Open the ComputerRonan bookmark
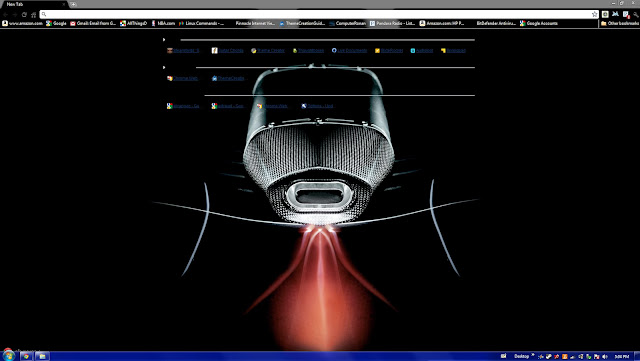The image size is (640, 361). point(348,23)
